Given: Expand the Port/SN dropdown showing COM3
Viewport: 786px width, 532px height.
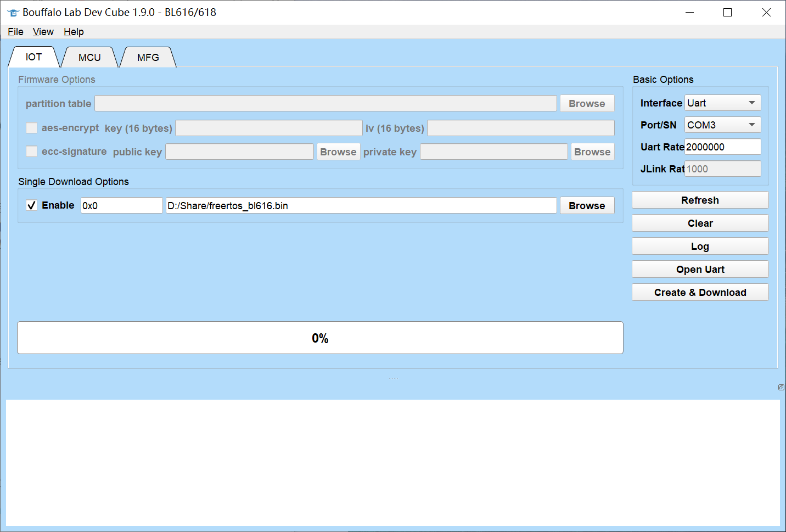Looking at the screenshot, I should (x=722, y=125).
